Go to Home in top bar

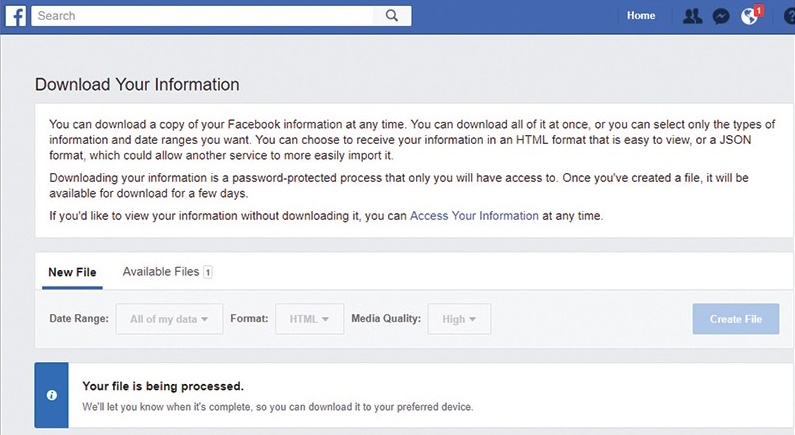(x=641, y=16)
